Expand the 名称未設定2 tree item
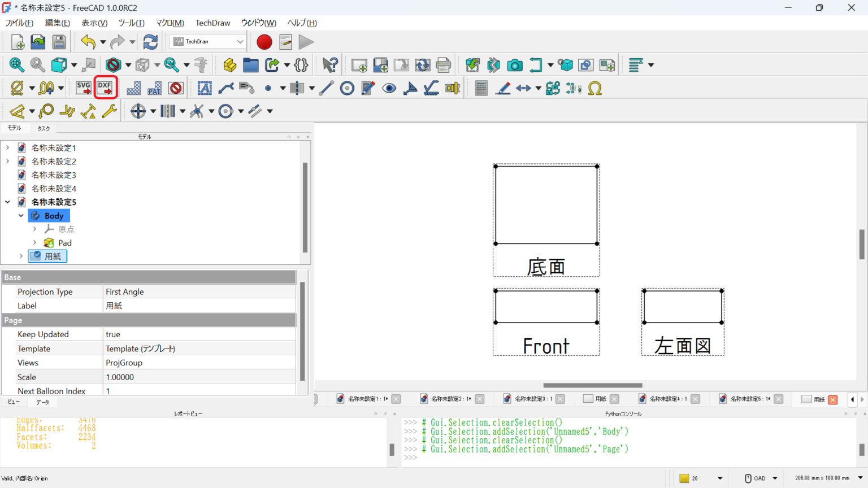 point(8,161)
